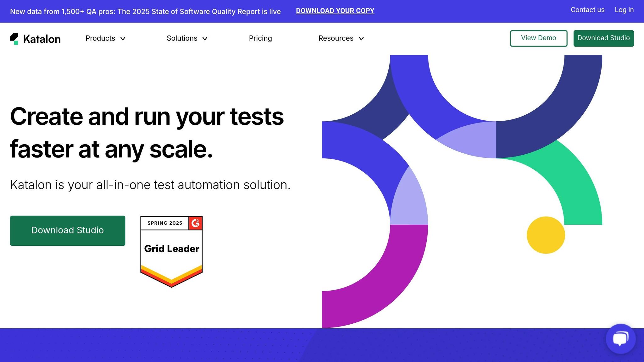Click the G2 logo on the badge
Screen dimensions: 644x362
coord(195,223)
